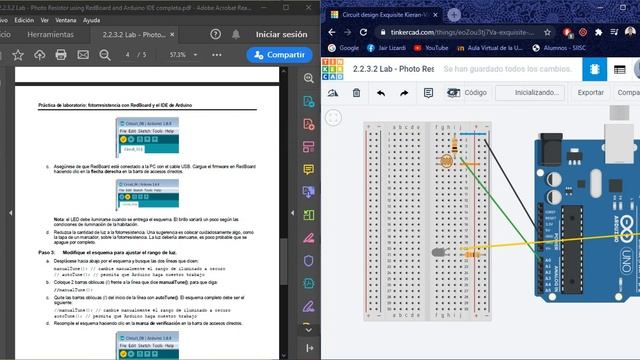Redo action in Tinkercad
The width and height of the screenshot is (640, 360).
(x=404, y=93)
